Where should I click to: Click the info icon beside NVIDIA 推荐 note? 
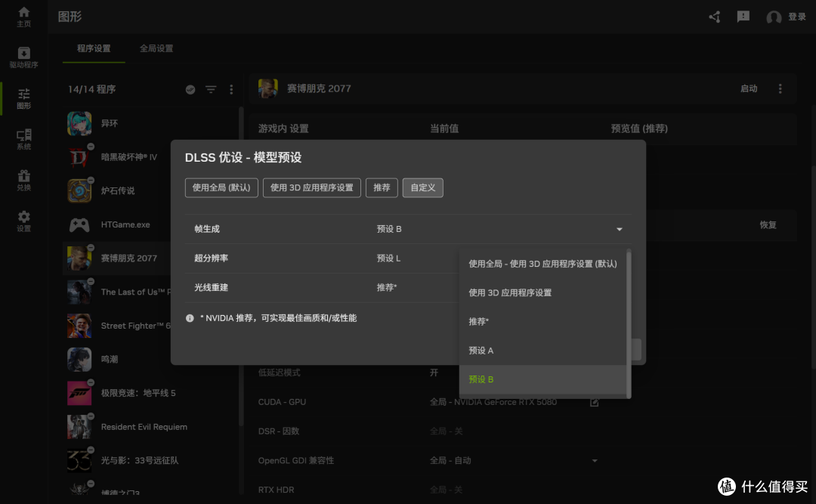(190, 318)
